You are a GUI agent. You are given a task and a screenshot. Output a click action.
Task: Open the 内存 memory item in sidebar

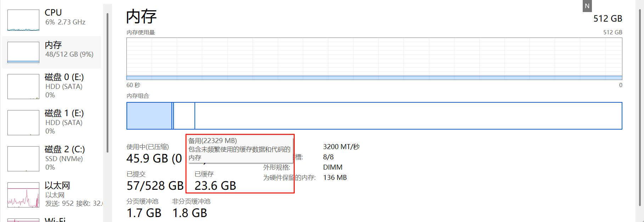tap(52, 52)
